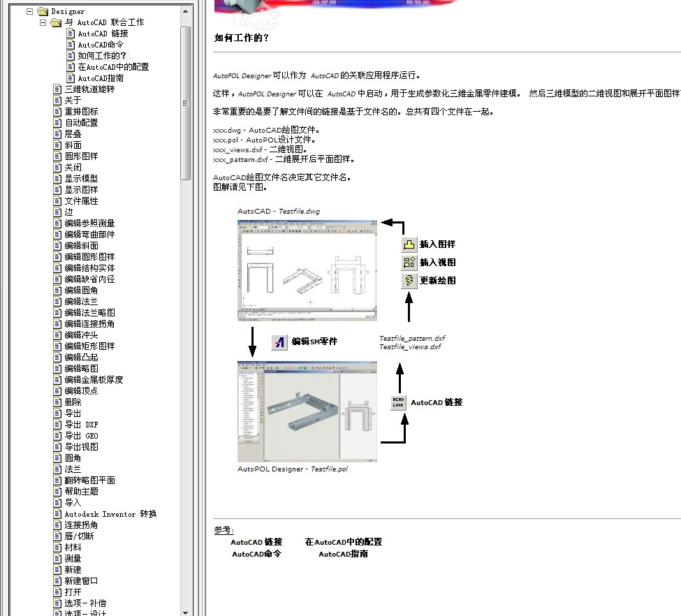The height and width of the screenshot is (616, 681).
Task: Open the 边 help topic
Action: click(68, 212)
